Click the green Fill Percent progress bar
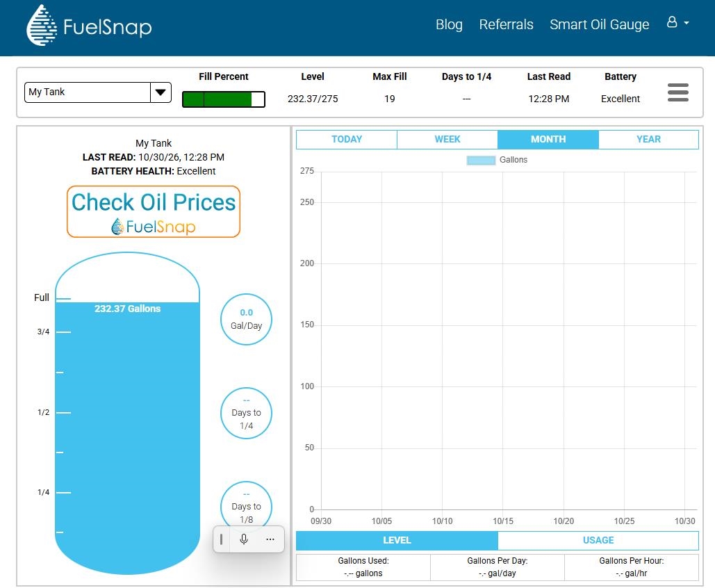The height and width of the screenshot is (588, 715). click(224, 99)
